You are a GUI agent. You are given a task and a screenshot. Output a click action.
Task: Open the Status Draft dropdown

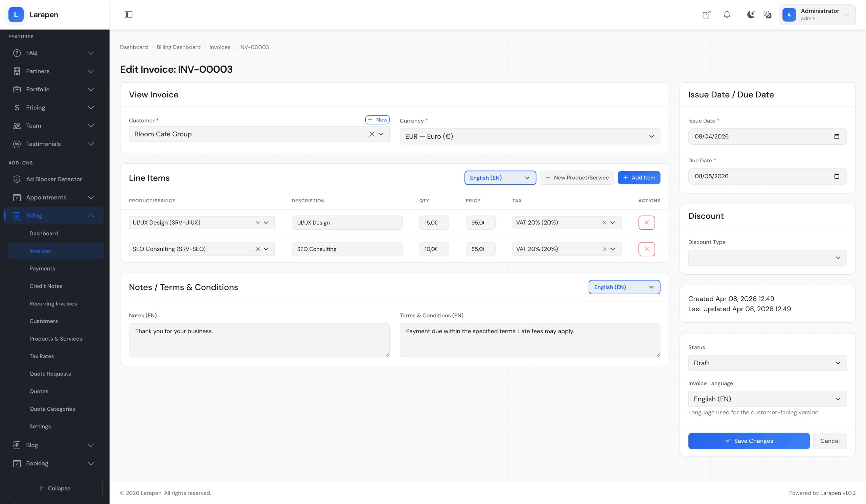767,363
